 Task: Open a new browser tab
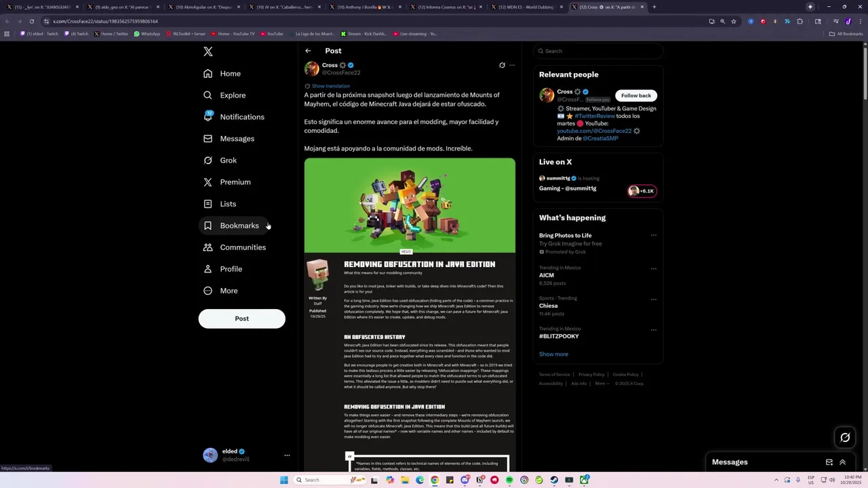[x=654, y=7]
